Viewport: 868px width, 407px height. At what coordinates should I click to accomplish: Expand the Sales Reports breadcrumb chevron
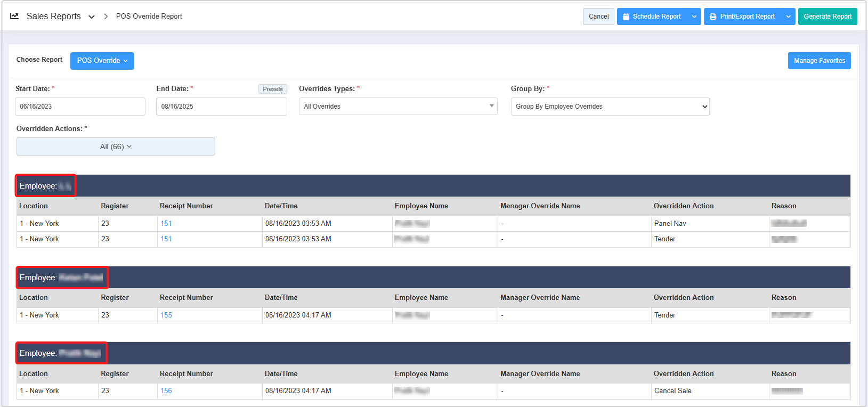[92, 17]
